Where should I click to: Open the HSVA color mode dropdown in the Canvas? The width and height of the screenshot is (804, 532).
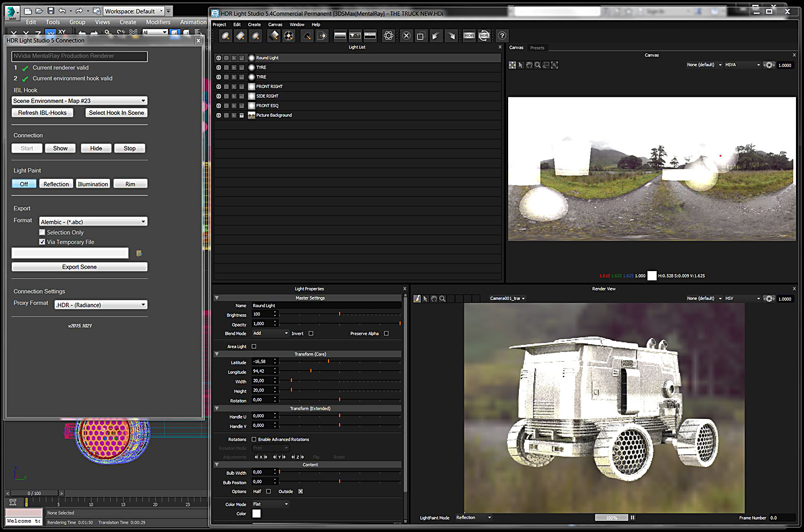pos(742,65)
